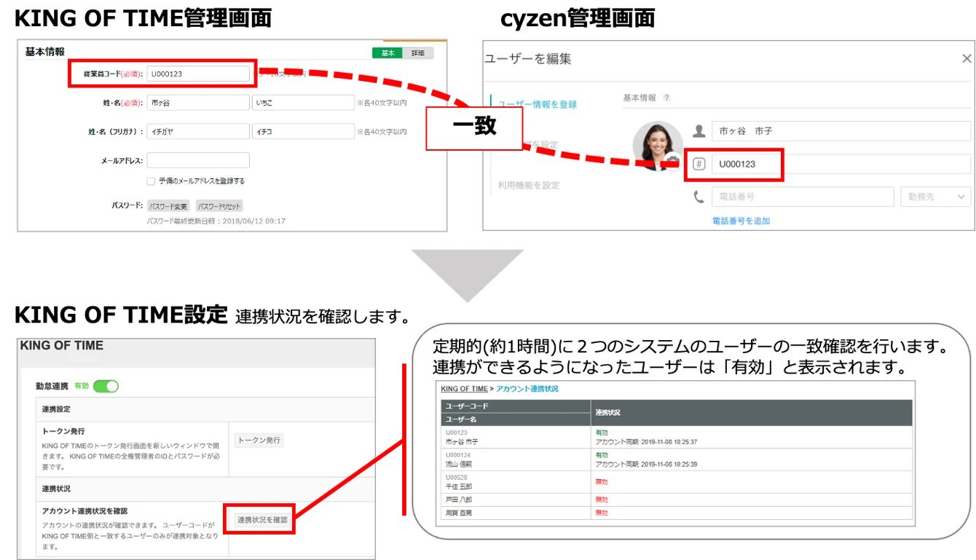Open the help question mark beside 基本情報
Image resolution: width=976 pixels, height=560 pixels.
coord(666,98)
